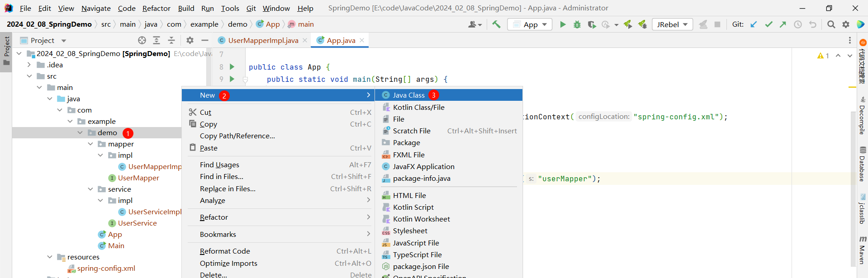
Task: Start debugging with the bug icon
Action: 577,24
